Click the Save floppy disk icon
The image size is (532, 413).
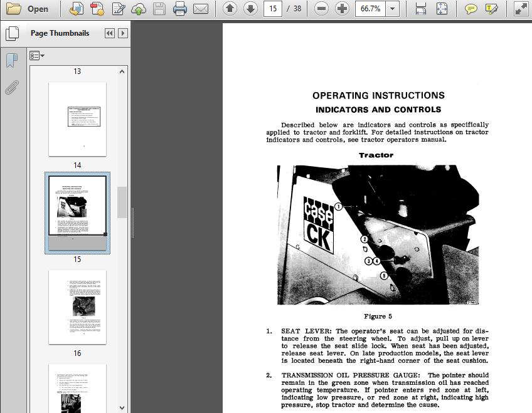(159, 9)
